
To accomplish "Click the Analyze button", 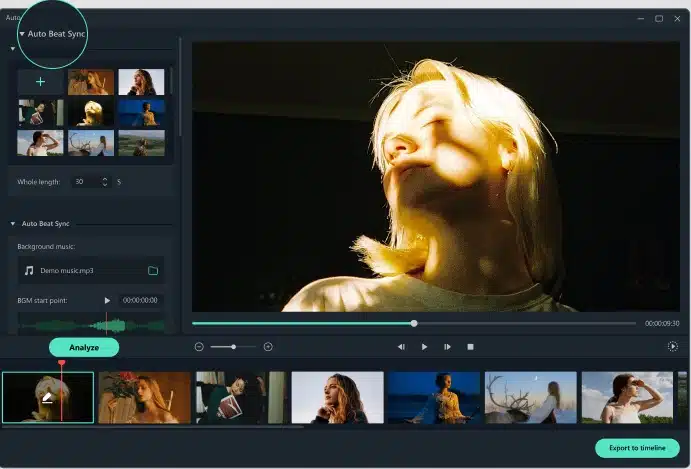I will pyautogui.click(x=84, y=347).
